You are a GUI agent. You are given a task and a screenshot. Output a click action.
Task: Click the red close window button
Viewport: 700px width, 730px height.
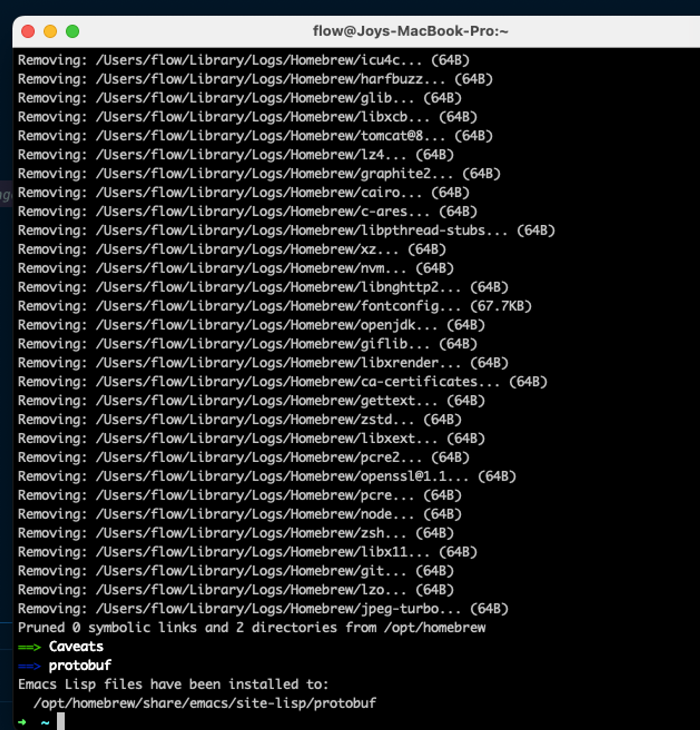28,31
